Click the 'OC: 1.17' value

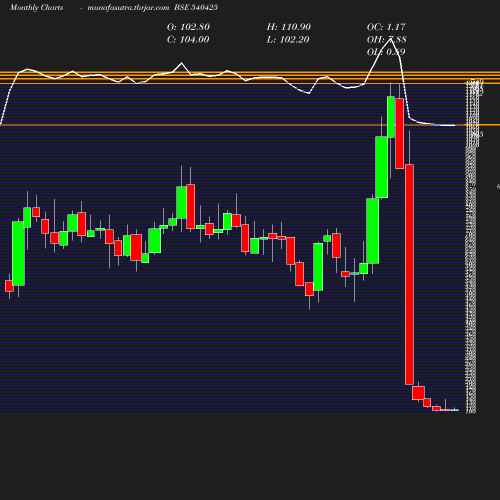tap(386, 27)
